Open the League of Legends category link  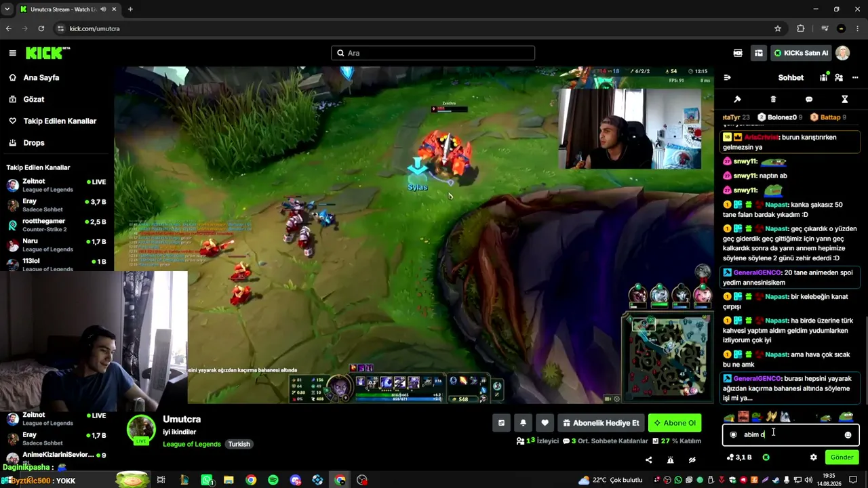coord(192,444)
